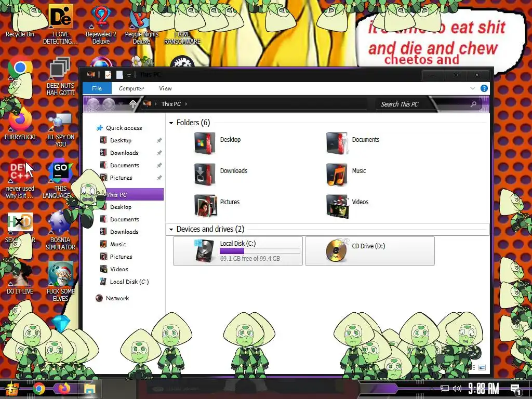Screen dimensions: 532x399
Task: Open volume control in system tray
Action: click(x=457, y=389)
